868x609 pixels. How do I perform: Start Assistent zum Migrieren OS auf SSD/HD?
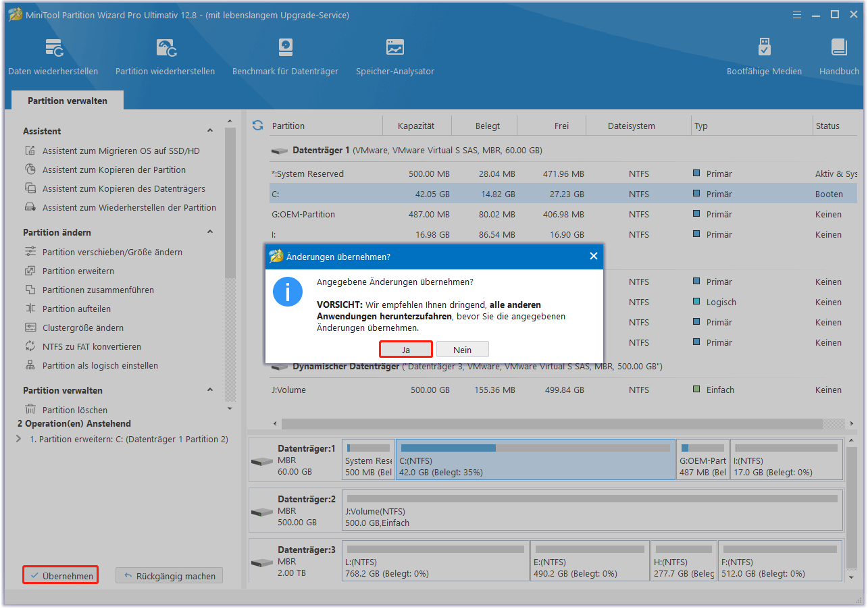point(121,151)
